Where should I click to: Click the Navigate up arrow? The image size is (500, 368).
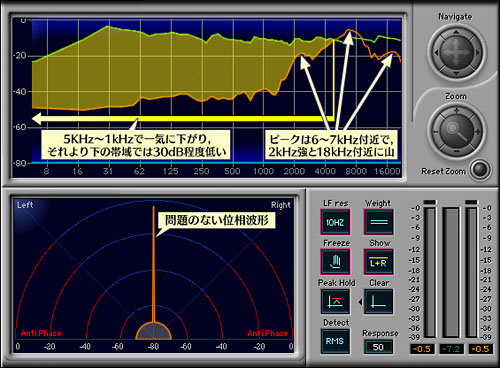pos(456,32)
